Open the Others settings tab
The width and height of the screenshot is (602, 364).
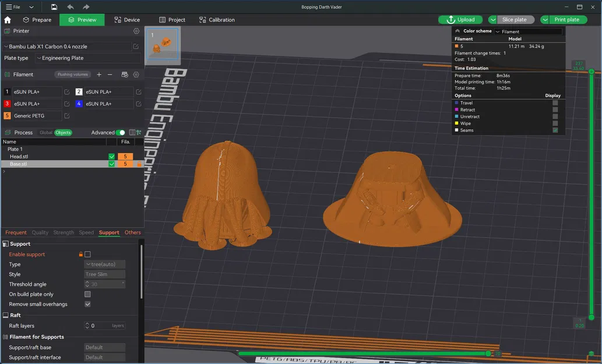coord(133,232)
